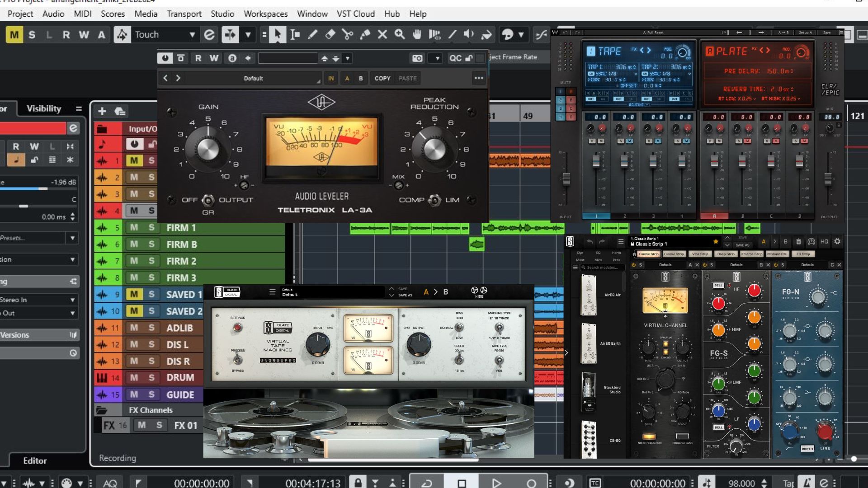Image resolution: width=868 pixels, height=488 pixels.
Task: Switch to the Visibility tab
Action: 44,108
